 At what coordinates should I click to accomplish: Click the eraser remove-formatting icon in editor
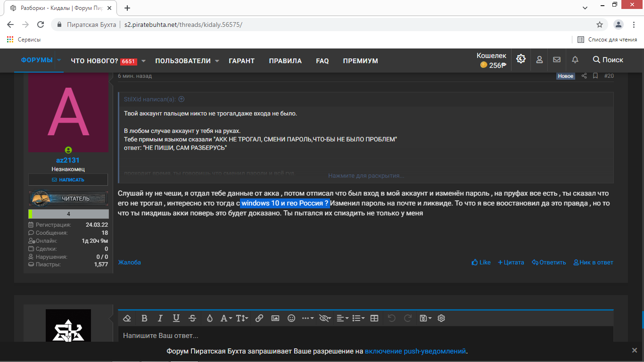click(x=126, y=318)
